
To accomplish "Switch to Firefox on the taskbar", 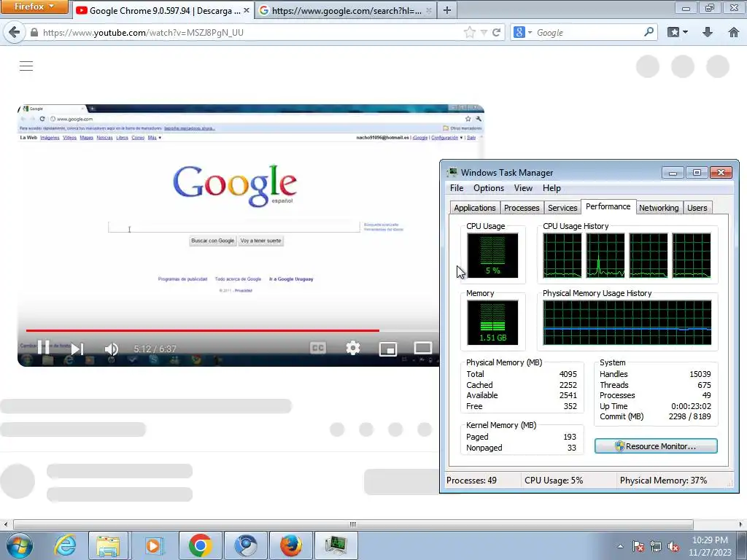I will 291,545.
